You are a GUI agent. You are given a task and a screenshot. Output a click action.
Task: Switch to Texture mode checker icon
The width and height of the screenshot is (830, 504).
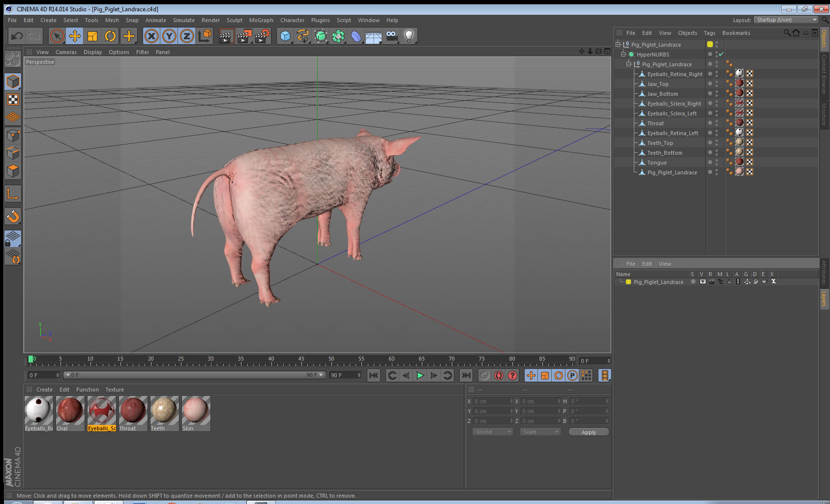tap(13, 100)
